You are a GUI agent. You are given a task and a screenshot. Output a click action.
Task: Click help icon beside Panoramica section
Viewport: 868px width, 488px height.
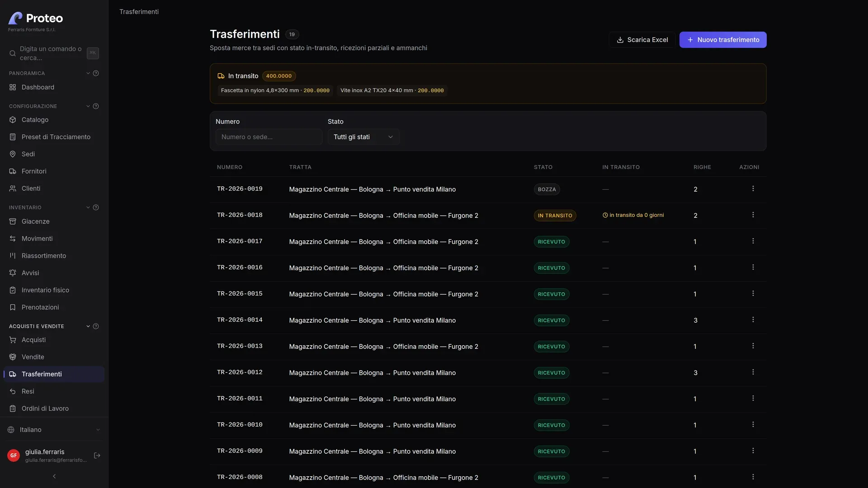pos(96,73)
